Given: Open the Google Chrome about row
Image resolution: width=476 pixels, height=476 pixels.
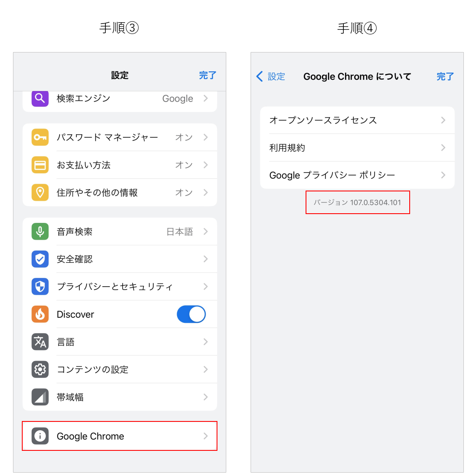Looking at the screenshot, I should click(x=120, y=436).
